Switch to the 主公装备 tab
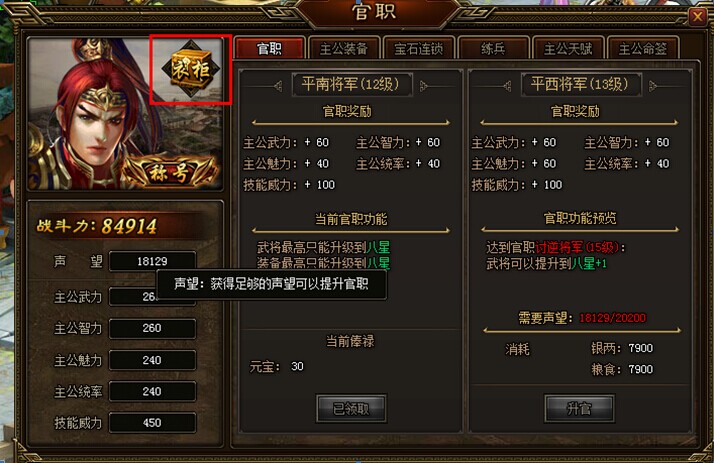Viewport: 714px width, 463px height. tap(344, 48)
